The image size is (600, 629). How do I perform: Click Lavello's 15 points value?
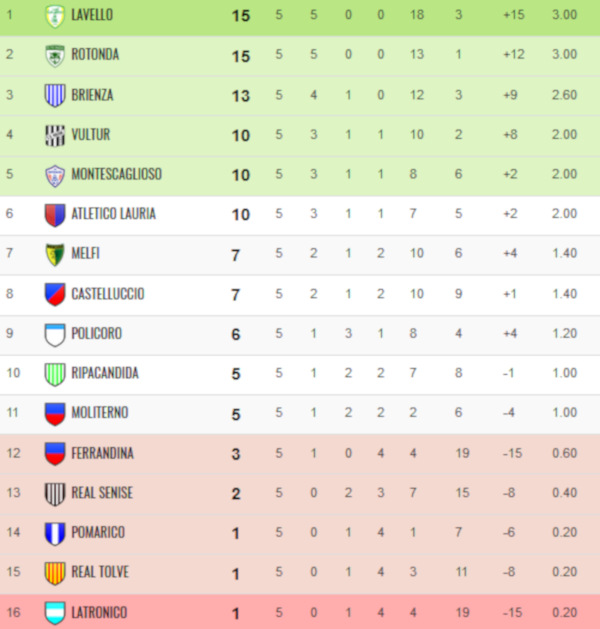[241, 16]
